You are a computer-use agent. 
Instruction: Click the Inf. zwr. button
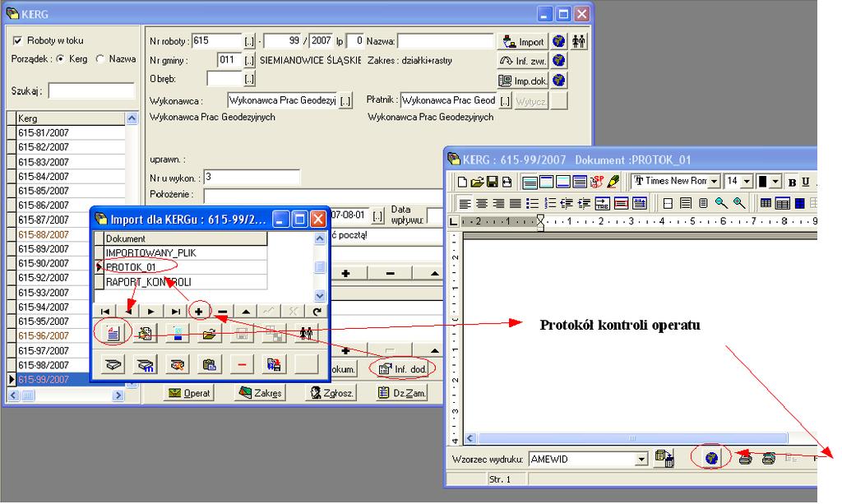pyautogui.click(x=522, y=61)
